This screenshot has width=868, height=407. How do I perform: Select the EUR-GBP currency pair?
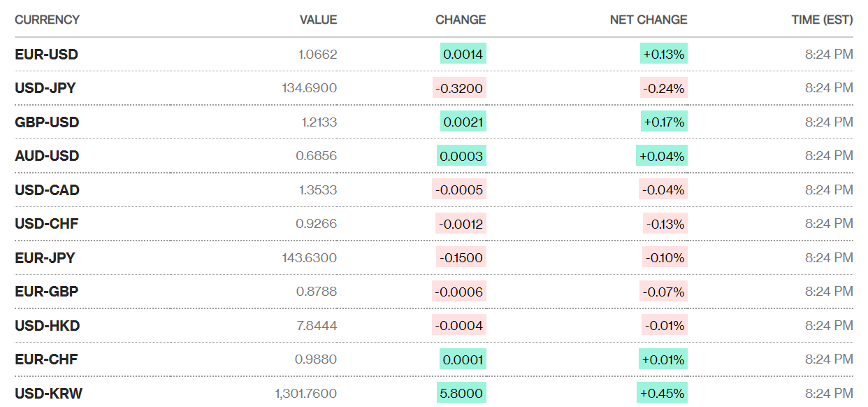[46, 292]
